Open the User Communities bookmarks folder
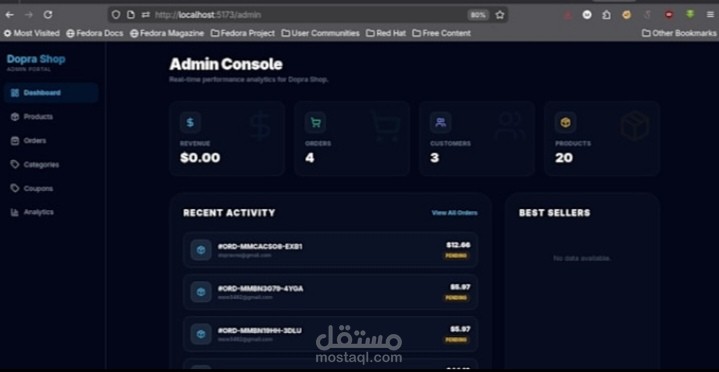719x372 pixels. point(321,33)
